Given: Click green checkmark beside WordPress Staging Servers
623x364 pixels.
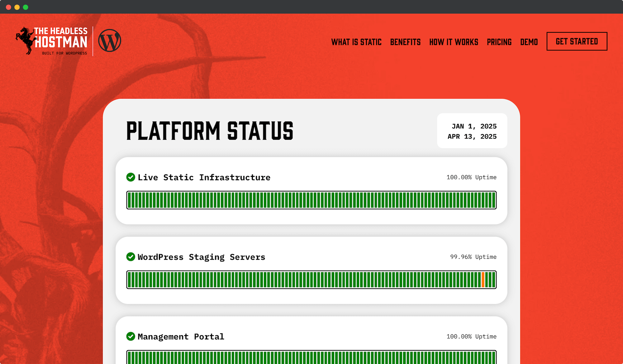Looking at the screenshot, I should point(131,257).
